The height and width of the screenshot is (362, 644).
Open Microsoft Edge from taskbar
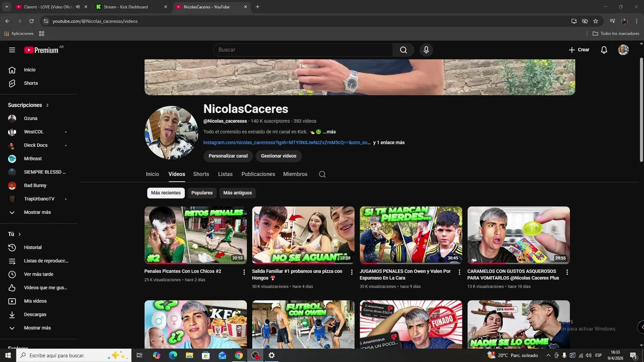click(x=173, y=355)
